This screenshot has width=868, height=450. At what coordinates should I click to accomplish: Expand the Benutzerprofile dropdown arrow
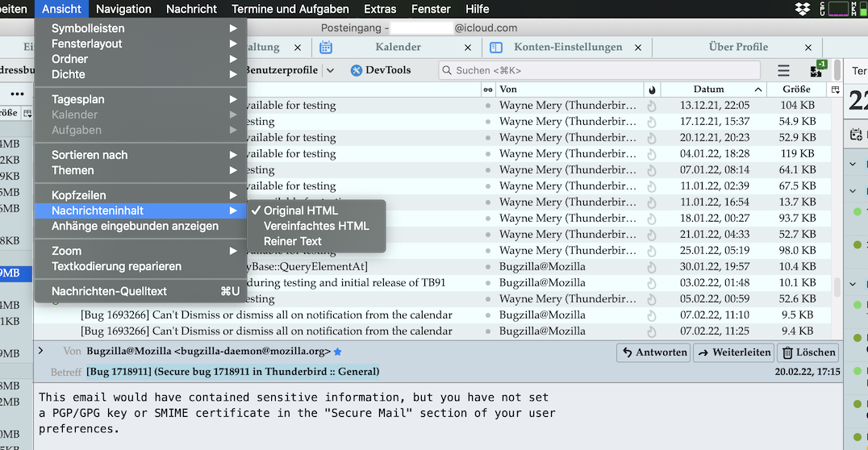(330, 70)
